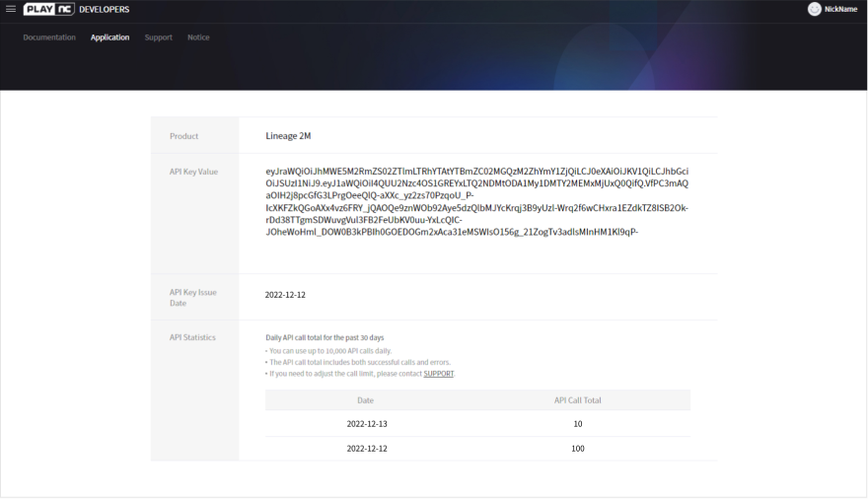Viewport: 868px width, 499px height.
Task: Click the API Key Value label
Action: (x=193, y=172)
